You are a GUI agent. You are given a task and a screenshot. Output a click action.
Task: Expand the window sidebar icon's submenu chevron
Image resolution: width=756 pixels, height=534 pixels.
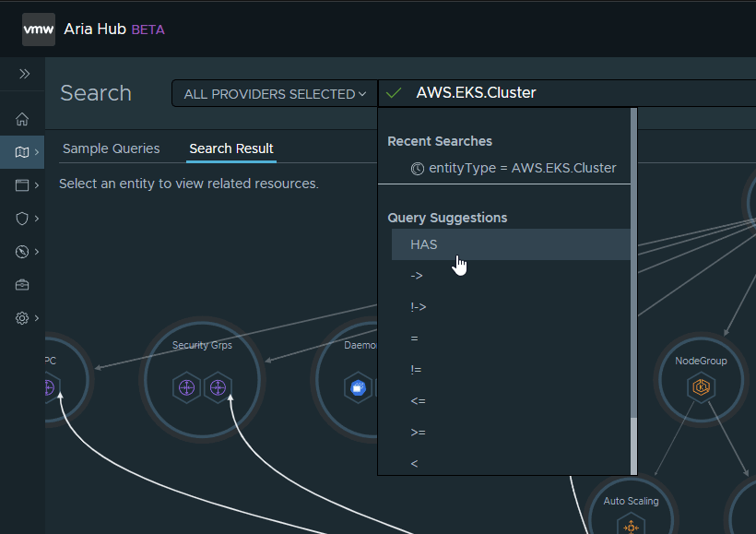(x=37, y=185)
